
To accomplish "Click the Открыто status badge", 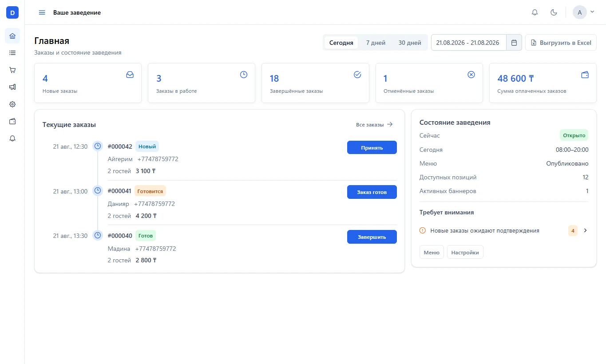I will click(x=574, y=135).
